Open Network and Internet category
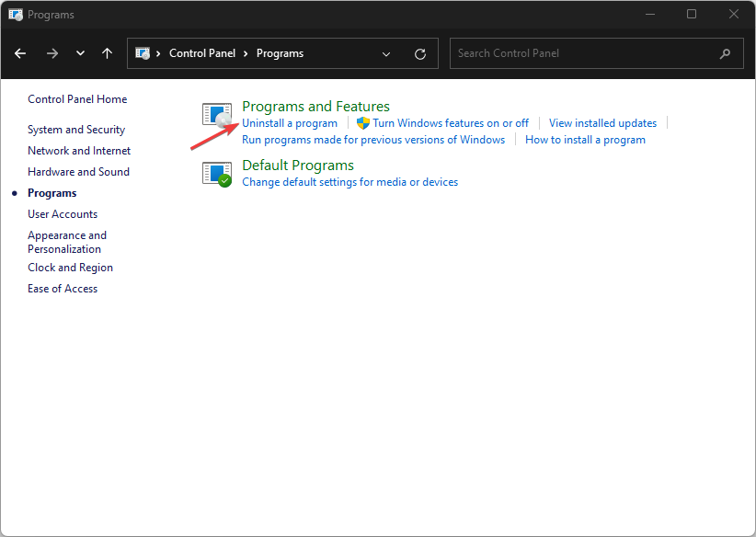This screenshot has height=537, width=756. [79, 151]
